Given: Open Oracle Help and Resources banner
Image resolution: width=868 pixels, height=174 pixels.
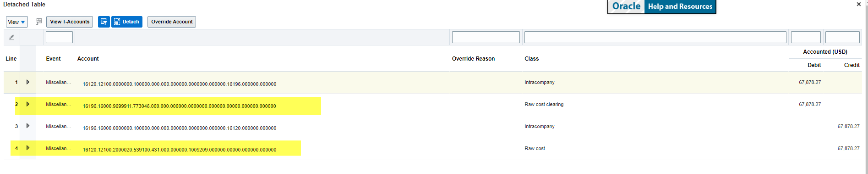Looking at the screenshot, I should (662, 6).
